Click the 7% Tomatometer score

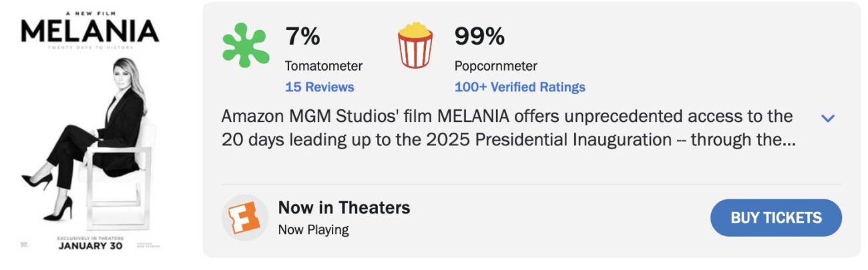coord(302,37)
